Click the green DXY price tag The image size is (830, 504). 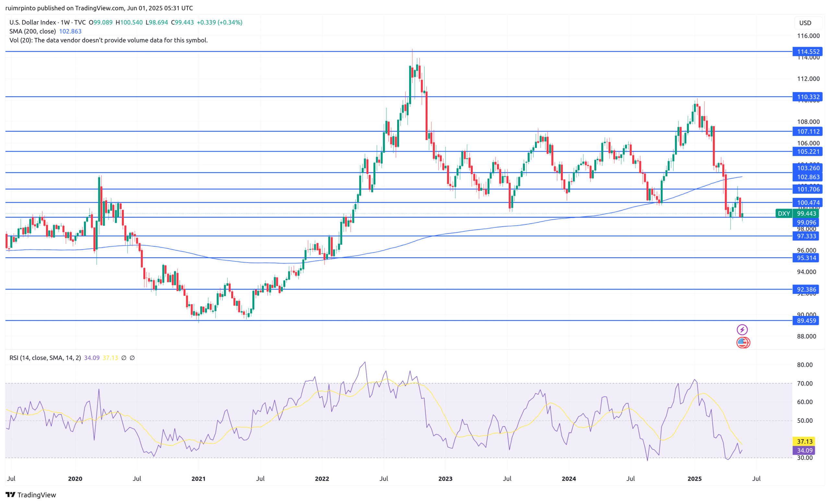point(784,213)
